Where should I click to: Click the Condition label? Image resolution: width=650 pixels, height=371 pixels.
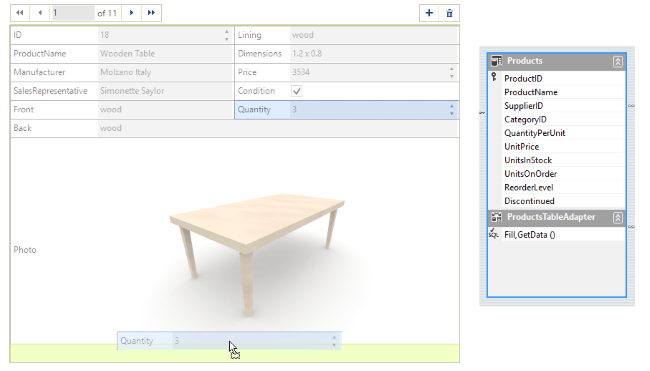click(256, 91)
